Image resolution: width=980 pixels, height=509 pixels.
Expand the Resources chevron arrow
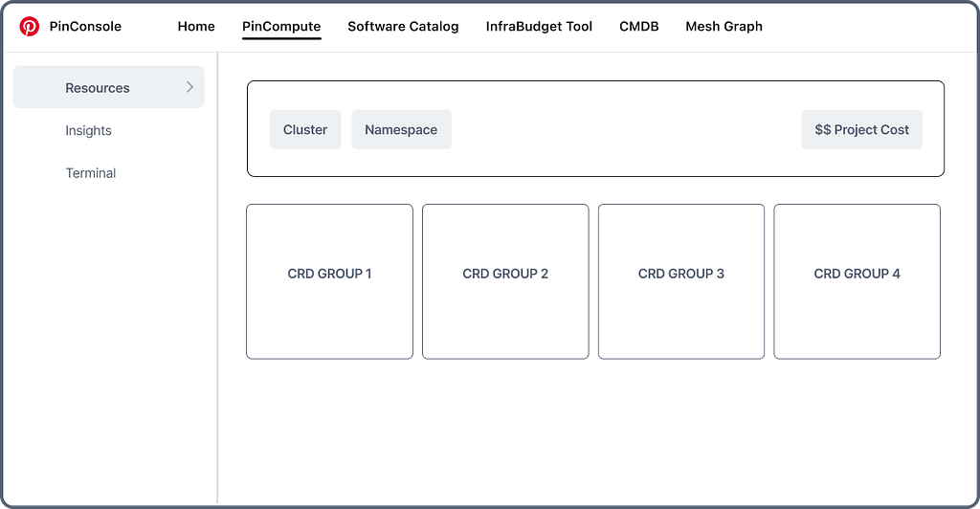click(x=190, y=87)
